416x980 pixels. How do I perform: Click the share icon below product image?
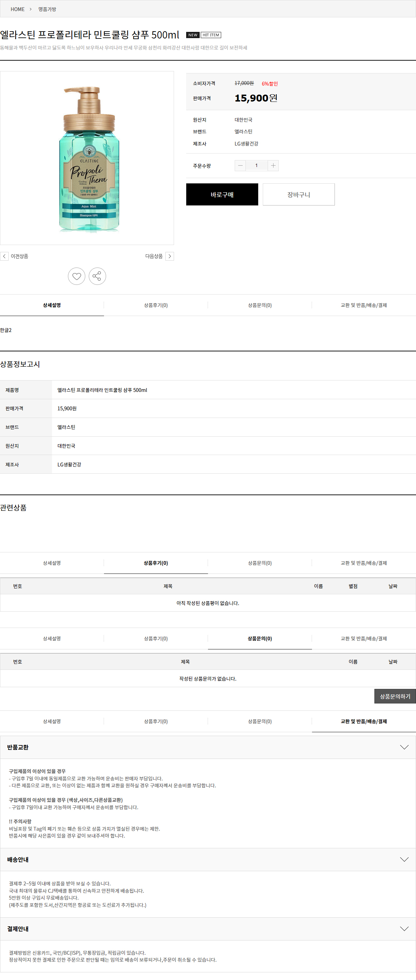tap(97, 276)
